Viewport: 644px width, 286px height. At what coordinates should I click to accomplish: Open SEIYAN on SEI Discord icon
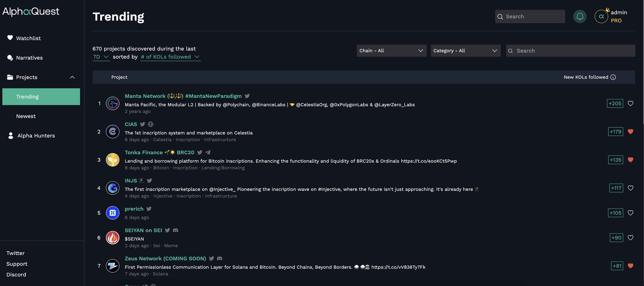(x=176, y=230)
